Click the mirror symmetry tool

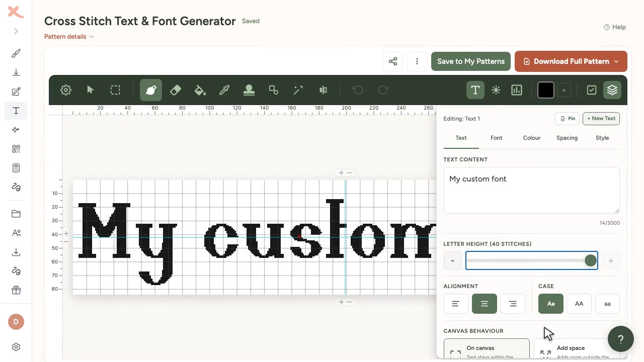click(323, 90)
